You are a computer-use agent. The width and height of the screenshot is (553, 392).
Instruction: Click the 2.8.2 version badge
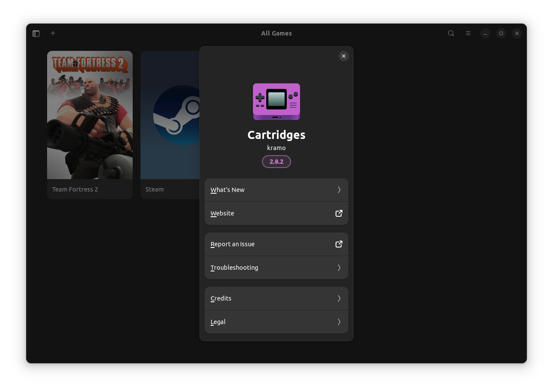(x=276, y=162)
